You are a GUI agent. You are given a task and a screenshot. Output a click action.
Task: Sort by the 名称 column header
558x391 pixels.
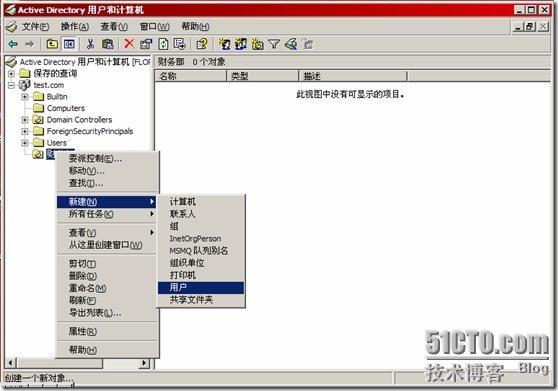191,76
